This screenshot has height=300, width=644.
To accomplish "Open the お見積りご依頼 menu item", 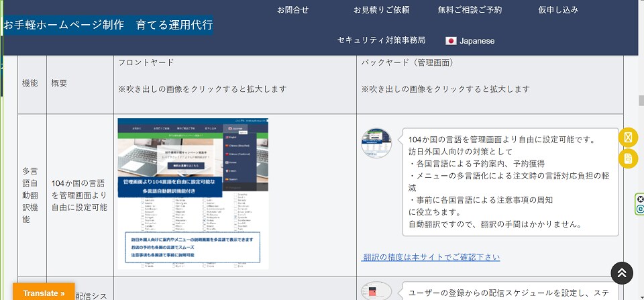I will (381, 10).
